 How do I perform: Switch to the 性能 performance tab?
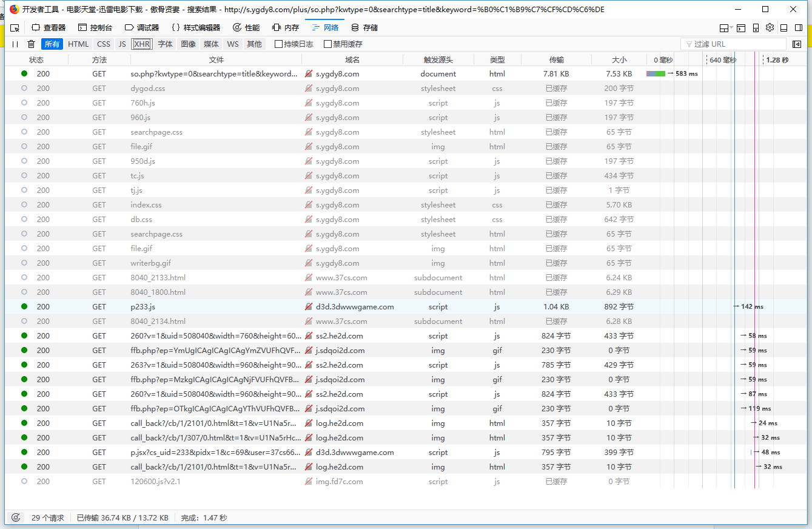pyautogui.click(x=246, y=28)
